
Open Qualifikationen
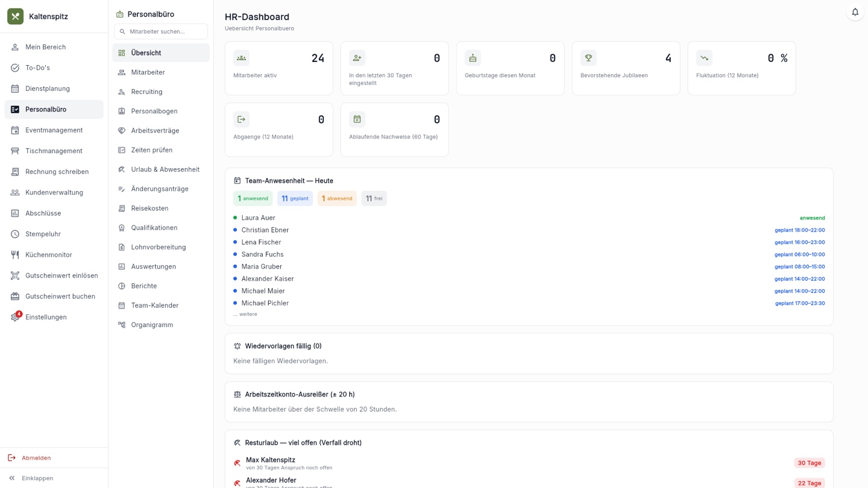(x=161, y=228)
